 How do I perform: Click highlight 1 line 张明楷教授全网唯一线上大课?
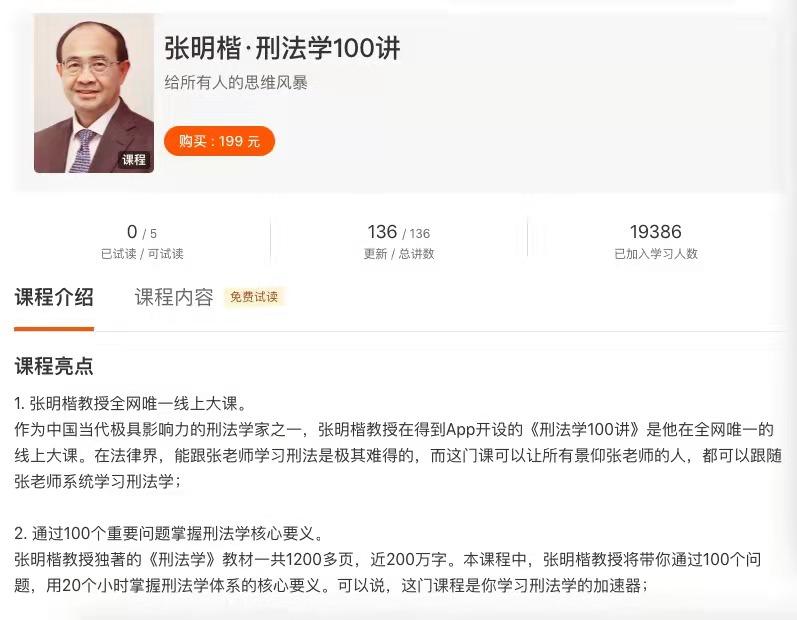pos(131,404)
